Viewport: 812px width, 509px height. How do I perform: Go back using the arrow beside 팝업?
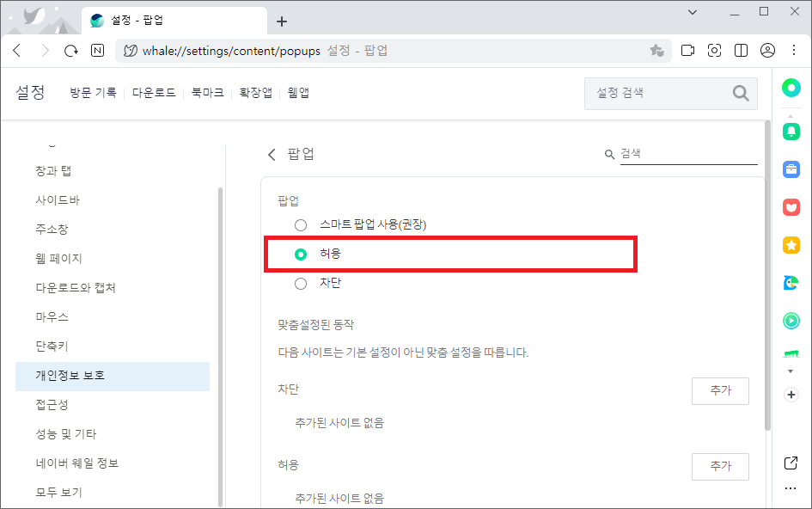click(x=272, y=155)
